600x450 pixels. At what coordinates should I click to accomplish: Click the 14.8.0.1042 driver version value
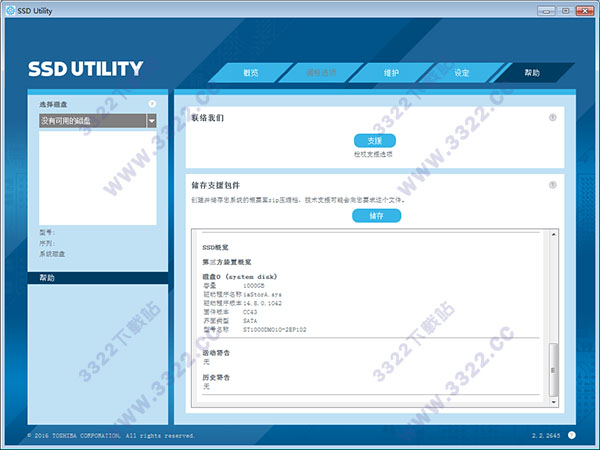[x=262, y=303]
